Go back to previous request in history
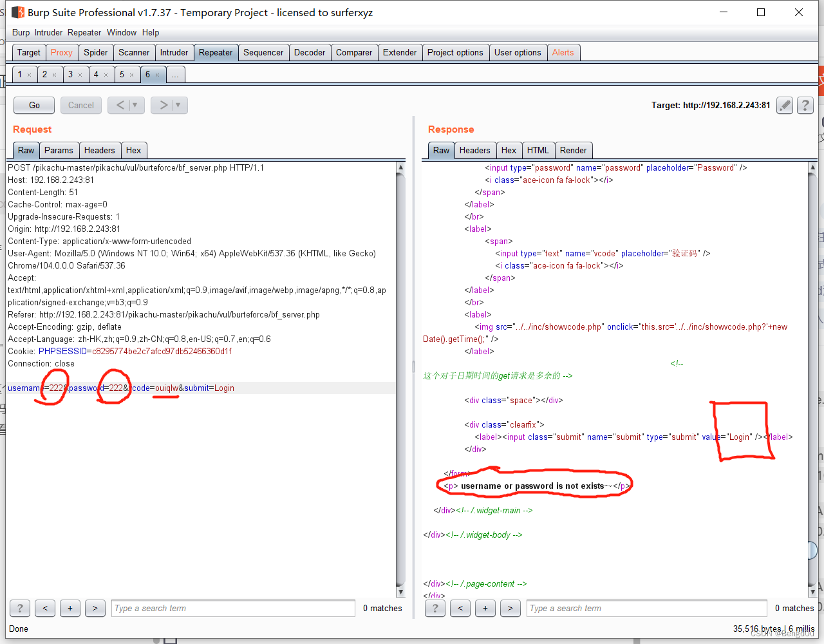The width and height of the screenshot is (824, 644). pyautogui.click(x=120, y=105)
